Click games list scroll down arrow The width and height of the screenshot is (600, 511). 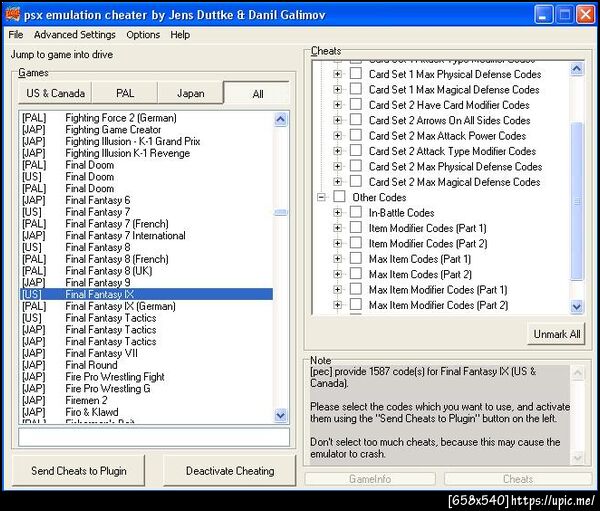pos(281,415)
